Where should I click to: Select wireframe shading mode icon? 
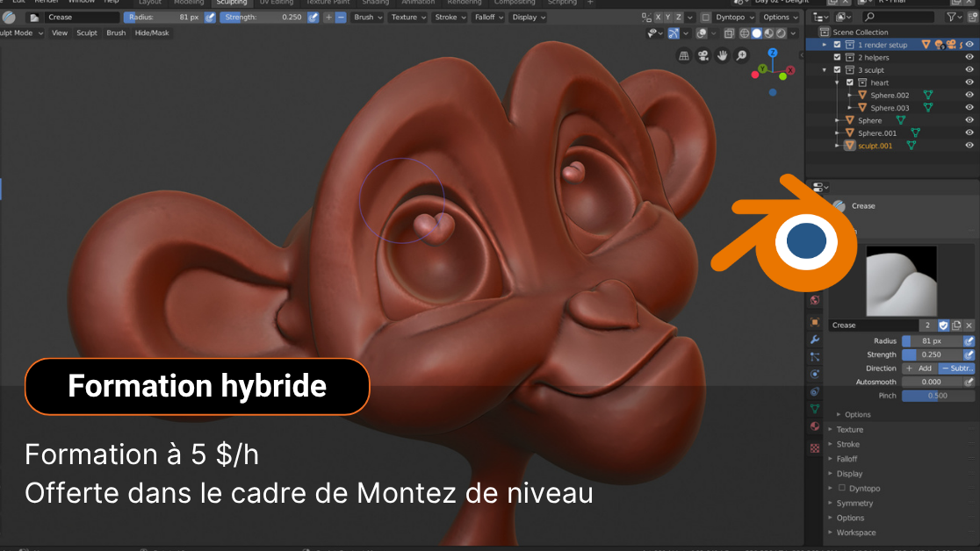click(745, 33)
